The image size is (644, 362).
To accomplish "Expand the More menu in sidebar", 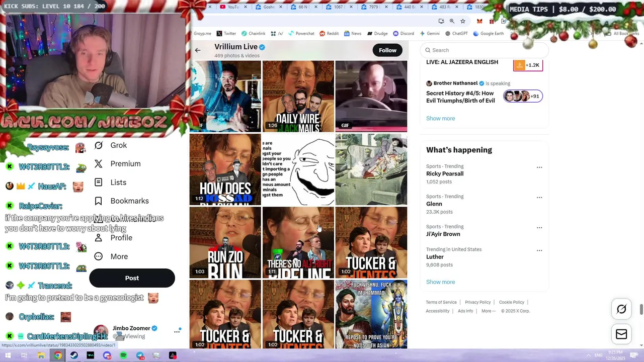I will 112,256.
